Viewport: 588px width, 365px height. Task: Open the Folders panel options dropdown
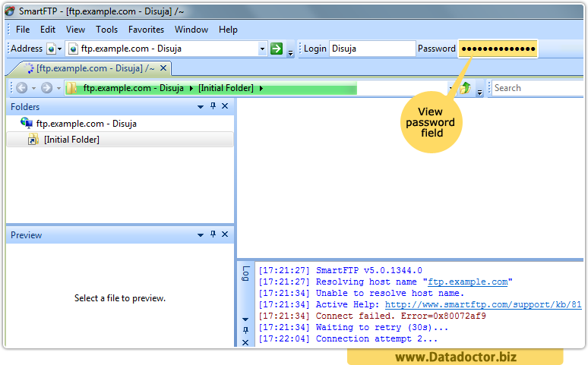pos(201,107)
